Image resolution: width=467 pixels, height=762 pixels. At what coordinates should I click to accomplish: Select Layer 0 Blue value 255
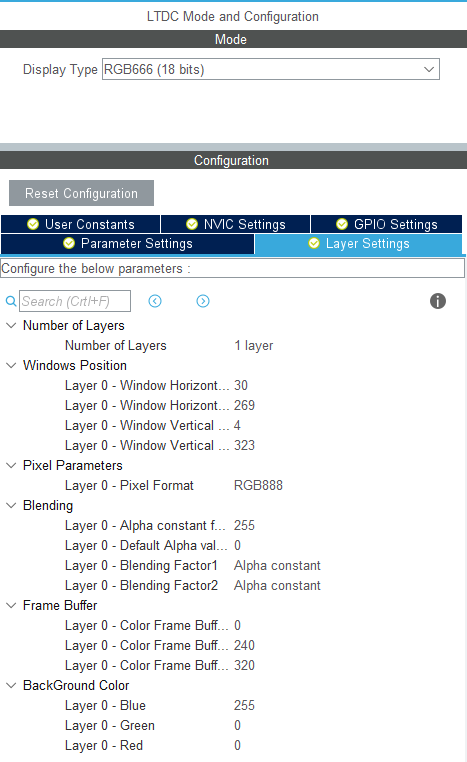pyautogui.click(x=244, y=705)
